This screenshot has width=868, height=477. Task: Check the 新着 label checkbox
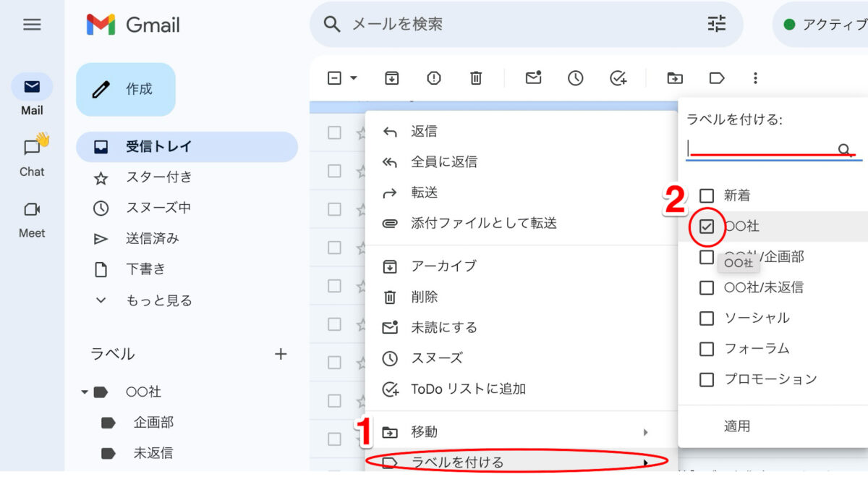tap(707, 195)
